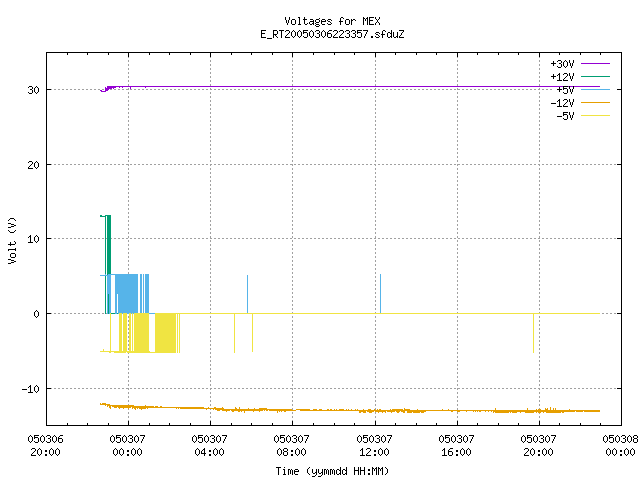Click the -5V legend label

point(565,116)
